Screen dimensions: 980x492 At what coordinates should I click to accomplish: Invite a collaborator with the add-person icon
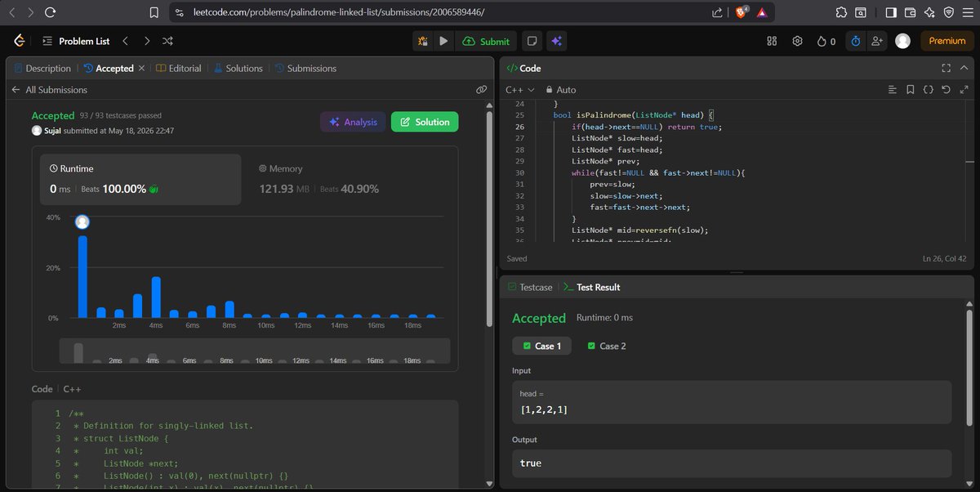[x=877, y=41]
